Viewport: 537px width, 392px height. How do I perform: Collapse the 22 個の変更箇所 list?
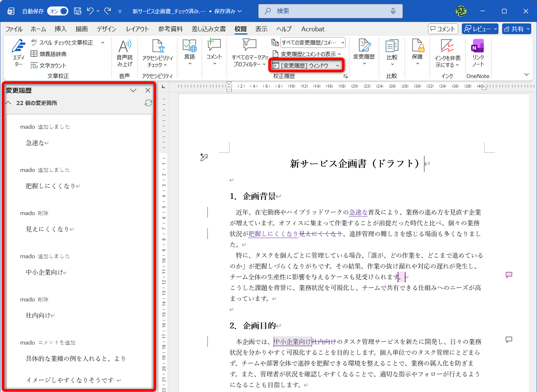point(8,103)
